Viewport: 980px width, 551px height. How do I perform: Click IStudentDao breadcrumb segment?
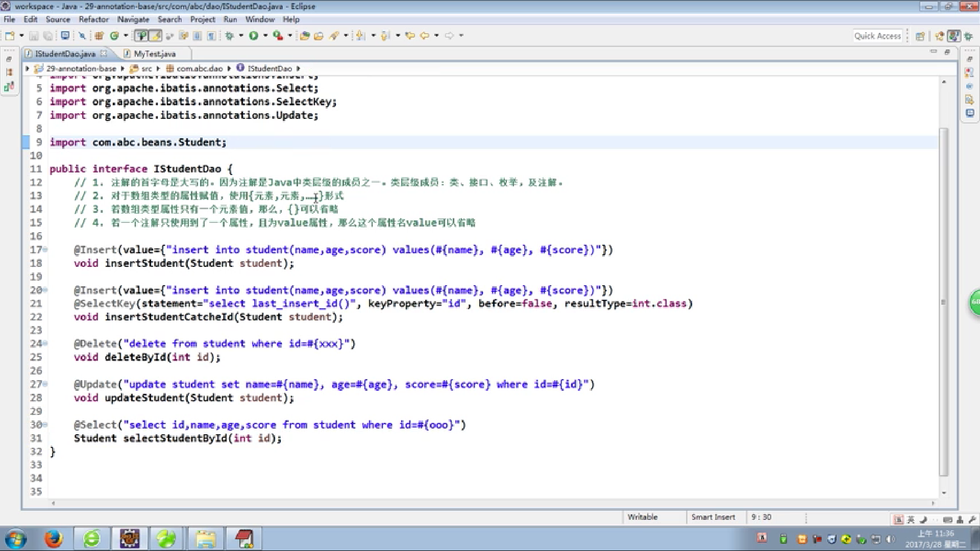pos(269,68)
